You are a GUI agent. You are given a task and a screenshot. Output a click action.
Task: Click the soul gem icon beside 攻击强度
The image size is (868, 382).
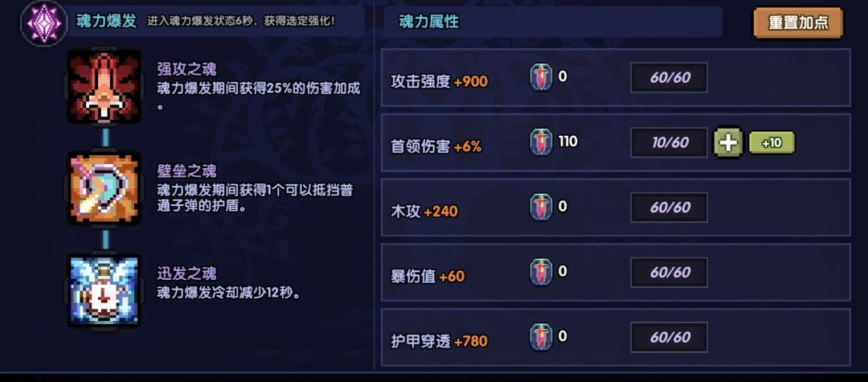tap(541, 78)
